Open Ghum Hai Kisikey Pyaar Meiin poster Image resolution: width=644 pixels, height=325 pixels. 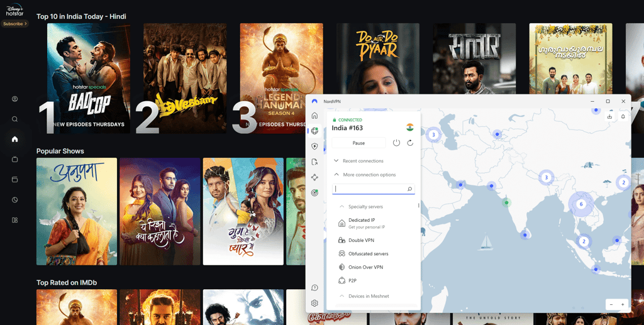point(243,211)
